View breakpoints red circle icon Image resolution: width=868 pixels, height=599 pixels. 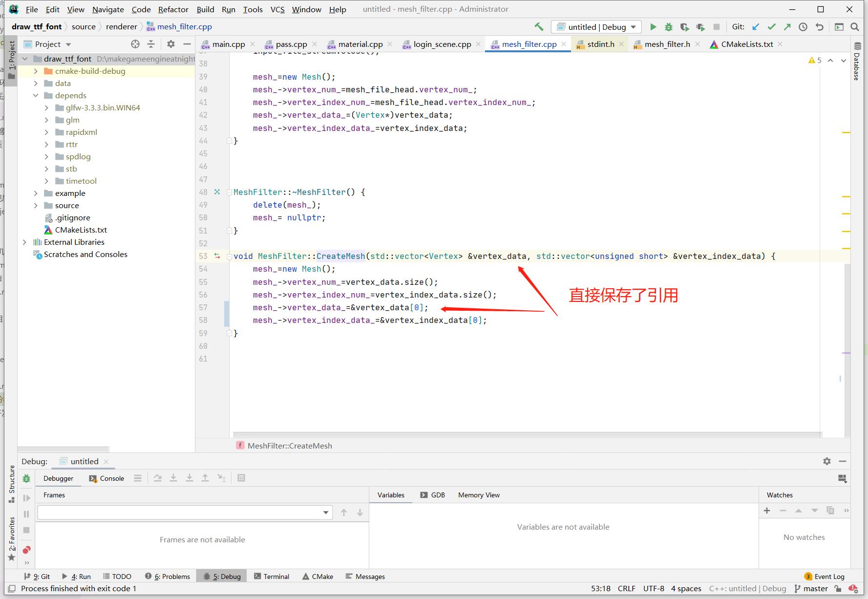pyautogui.click(x=26, y=550)
